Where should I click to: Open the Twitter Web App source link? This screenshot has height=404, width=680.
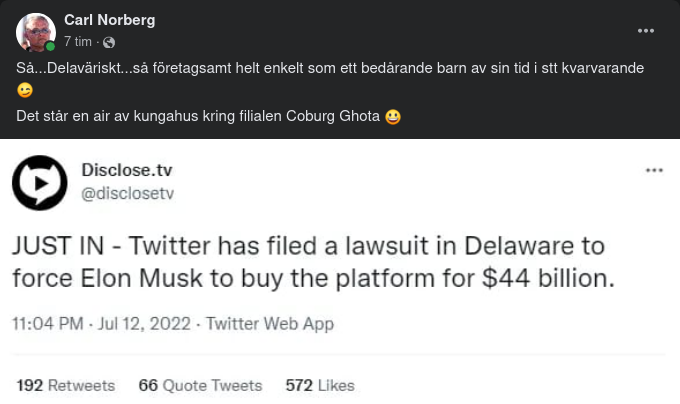(270, 324)
